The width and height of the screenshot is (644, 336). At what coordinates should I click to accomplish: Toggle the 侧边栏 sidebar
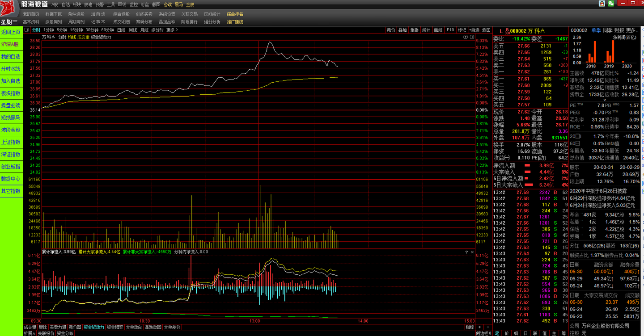[x=481, y=333]
